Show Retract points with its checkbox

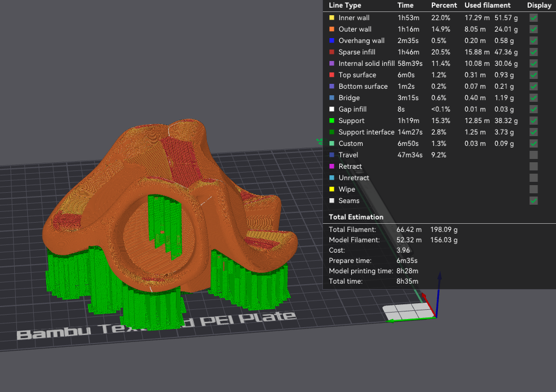[534, 167]
